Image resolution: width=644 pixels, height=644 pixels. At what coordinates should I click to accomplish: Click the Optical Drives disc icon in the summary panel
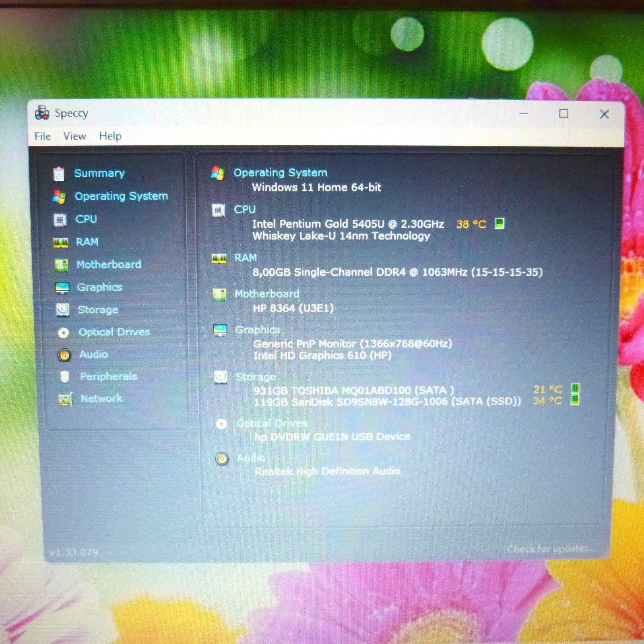(221, 424)
